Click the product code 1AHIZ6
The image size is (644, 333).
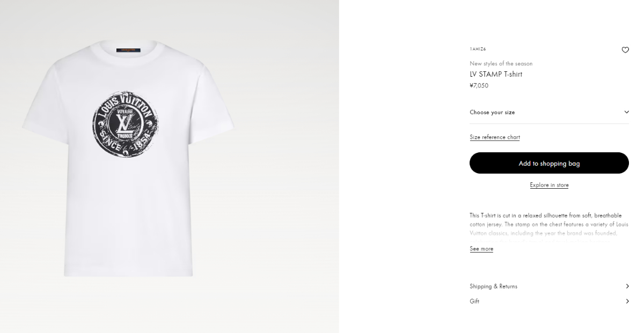[478, 49]
